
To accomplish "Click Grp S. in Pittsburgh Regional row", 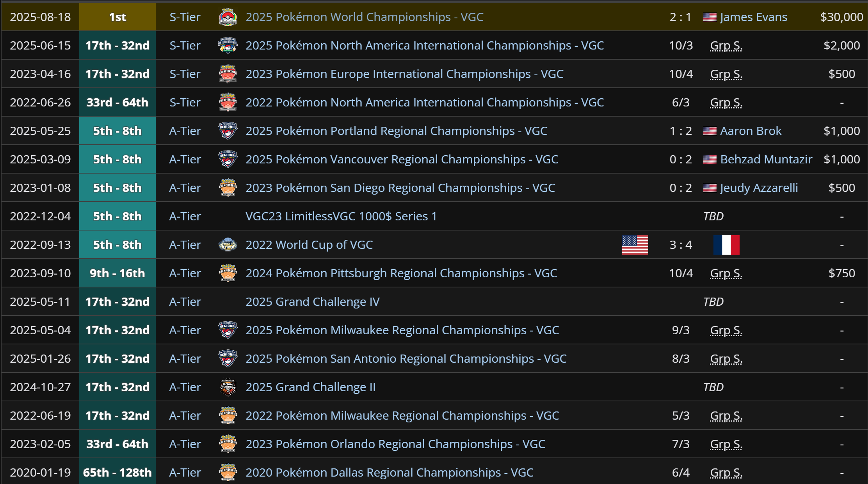I will pyautogui.click(x=726, y=273).
